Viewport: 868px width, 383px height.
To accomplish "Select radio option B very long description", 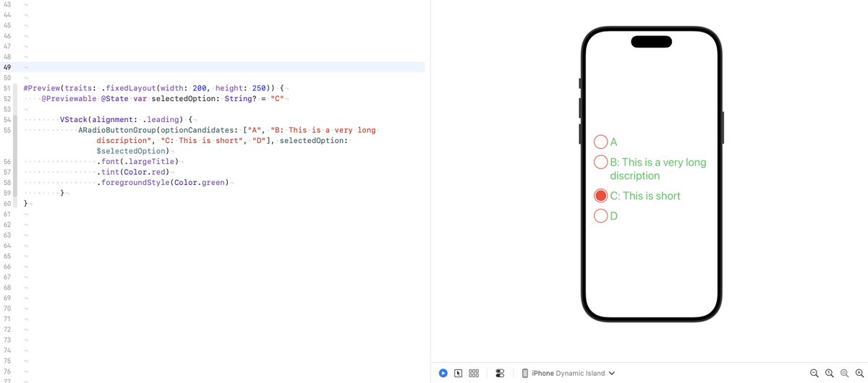I will [x=600, y=162].
